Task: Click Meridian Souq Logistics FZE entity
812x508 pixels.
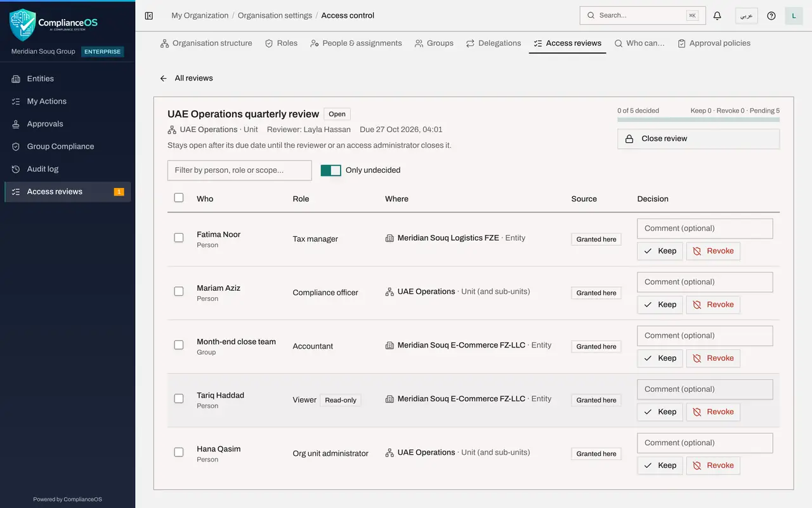Action: 448,238
